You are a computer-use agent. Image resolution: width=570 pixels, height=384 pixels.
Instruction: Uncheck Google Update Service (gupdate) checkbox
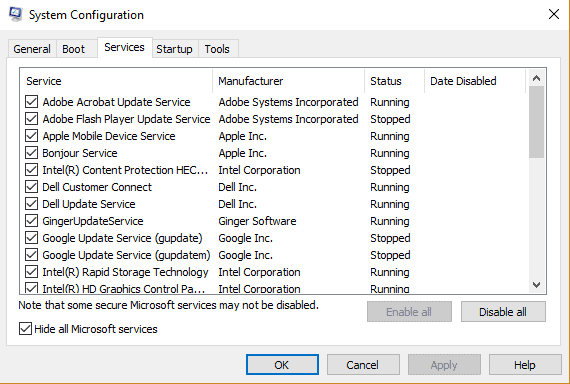click(32, 238)
